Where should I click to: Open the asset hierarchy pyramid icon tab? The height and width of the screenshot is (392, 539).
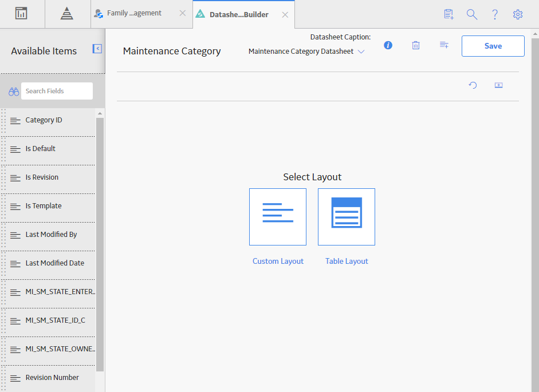[66, 14]
